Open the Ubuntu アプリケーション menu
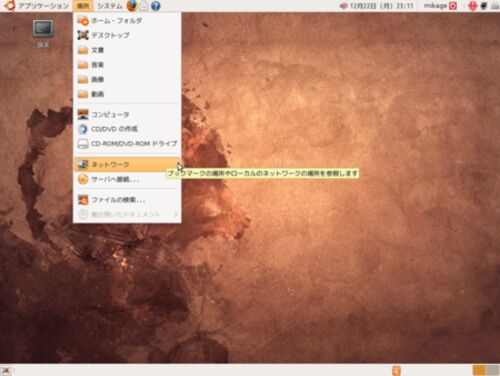This screenshot has height=376, width=500. coord(37,6)
